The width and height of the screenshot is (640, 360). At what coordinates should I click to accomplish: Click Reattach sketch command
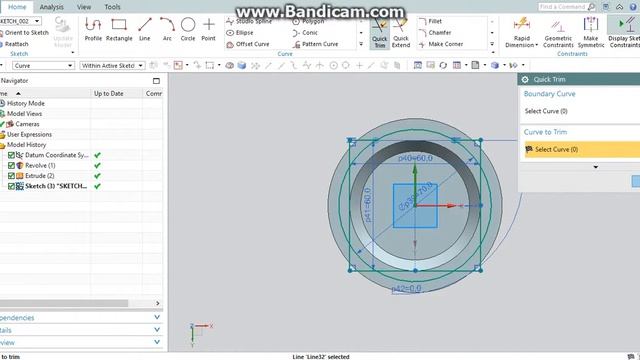coord(14,44)
